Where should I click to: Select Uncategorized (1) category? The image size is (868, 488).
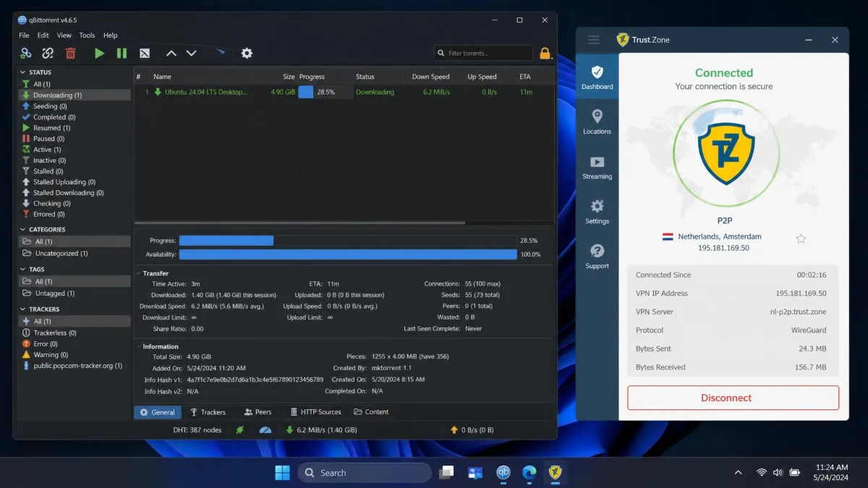75,254
